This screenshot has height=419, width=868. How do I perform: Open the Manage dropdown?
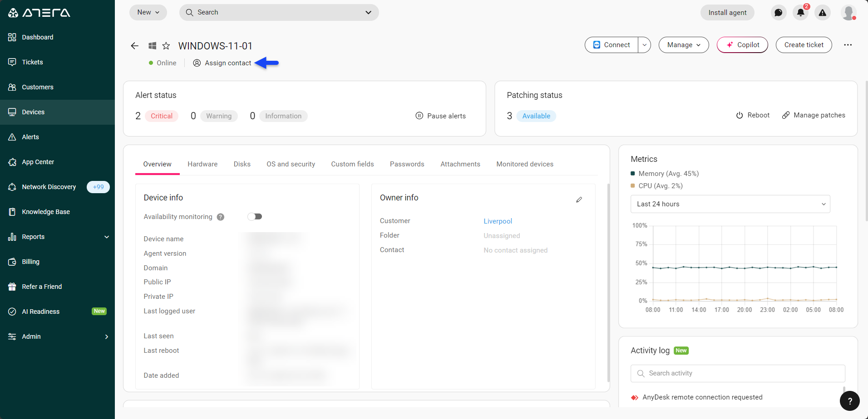click(683, 45)
